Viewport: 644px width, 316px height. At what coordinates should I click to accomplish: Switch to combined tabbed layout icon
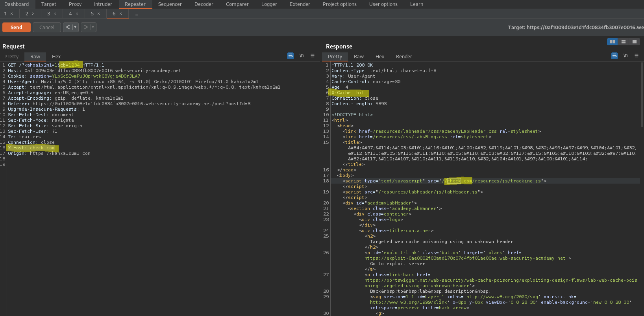click(x=635, y=42)
